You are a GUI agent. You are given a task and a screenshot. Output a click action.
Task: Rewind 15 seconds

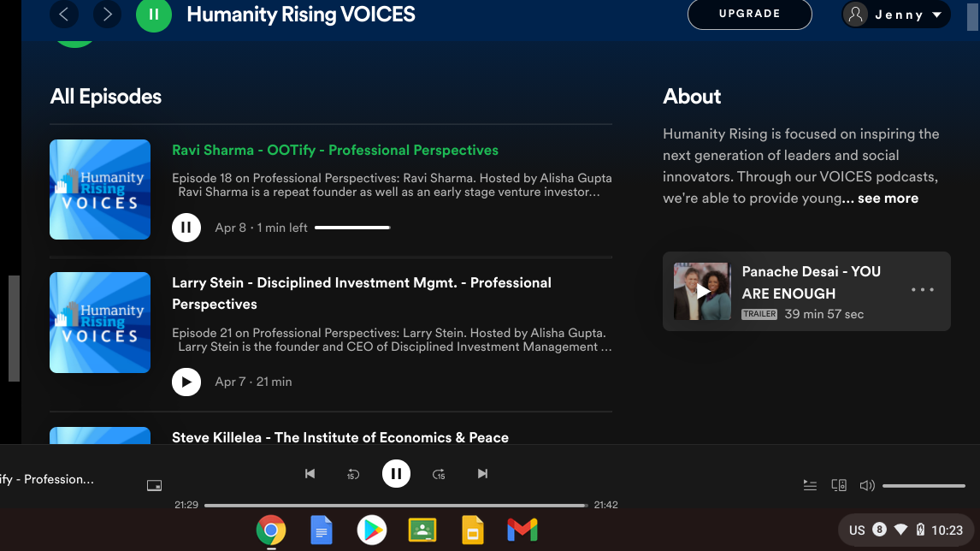click(353, 474)
